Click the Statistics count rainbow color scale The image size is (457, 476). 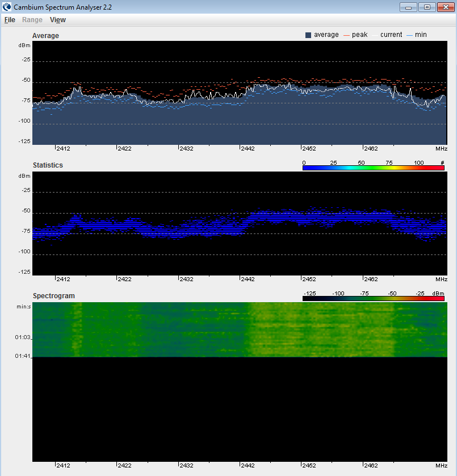point(373,168)
